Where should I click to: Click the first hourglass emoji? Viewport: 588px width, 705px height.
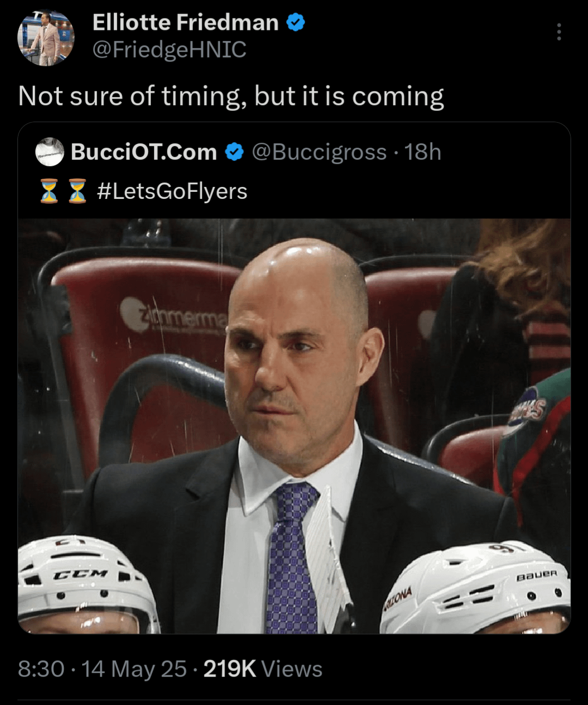pyautogui.click(x=49, y=191)
